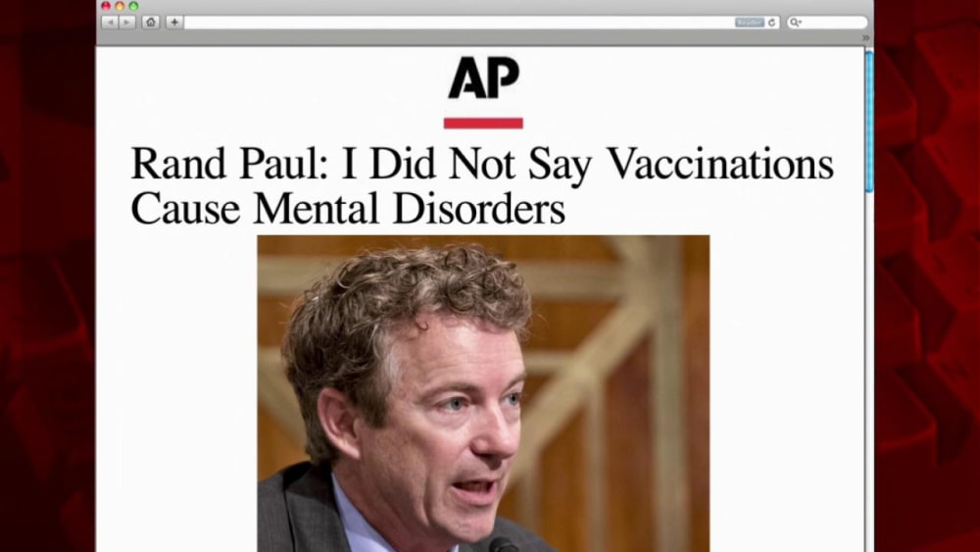Go back with the left arrow button

pyautogui.click(x=110, y=23)
